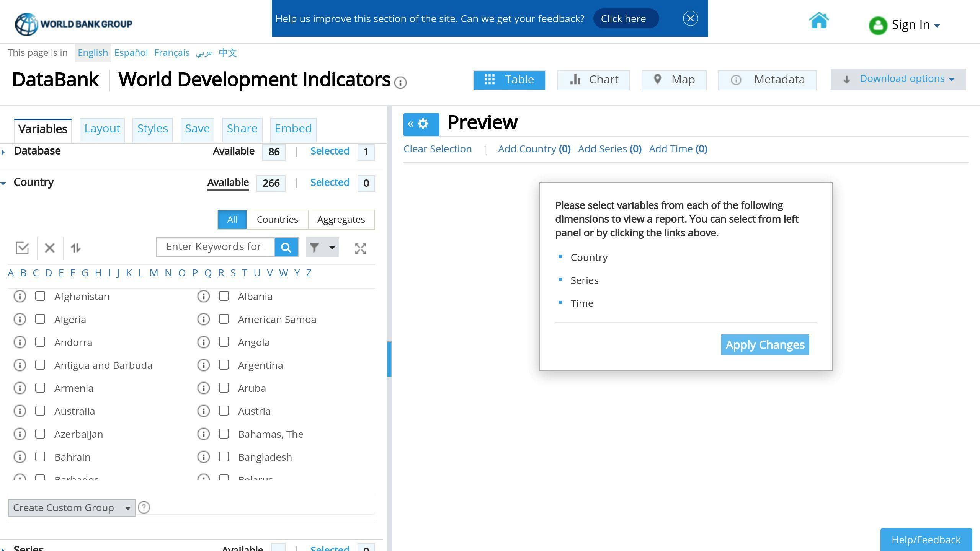This screenshot has width=980, height=551.
Task: Check the Albania checkbox
Action: tap(224, 296)
